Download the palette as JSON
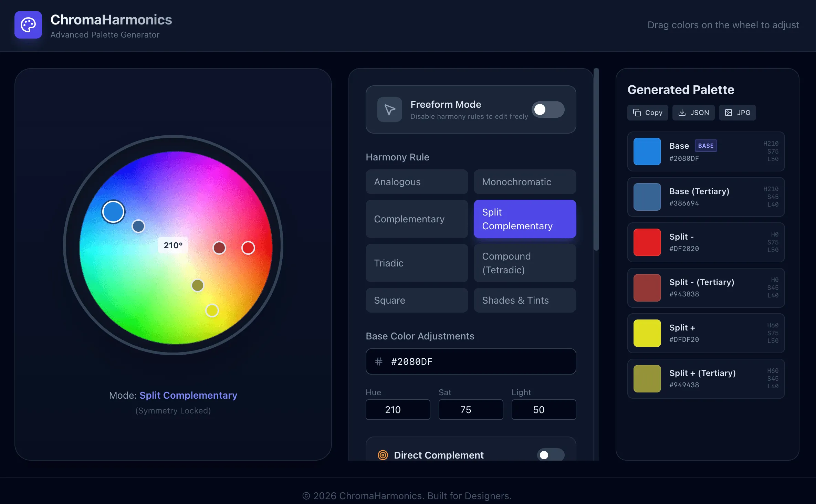The height and width of the screenshot is (504, 816). [693, 113]
